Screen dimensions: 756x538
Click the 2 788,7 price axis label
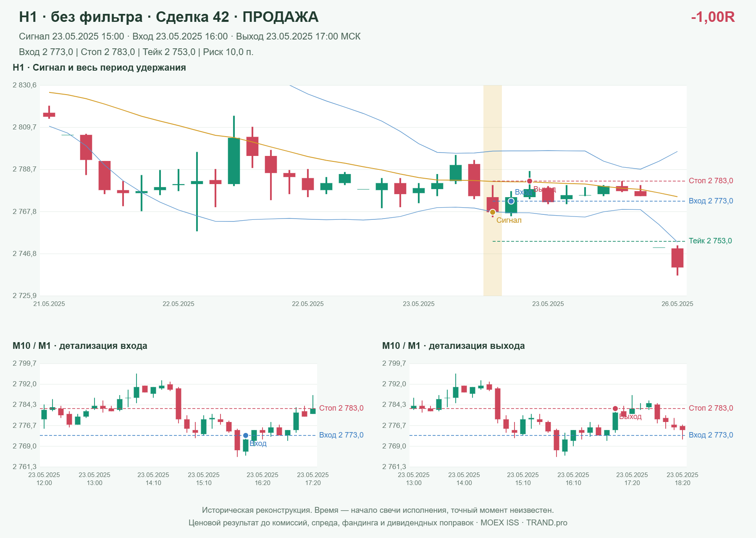(x=24, y=169)
